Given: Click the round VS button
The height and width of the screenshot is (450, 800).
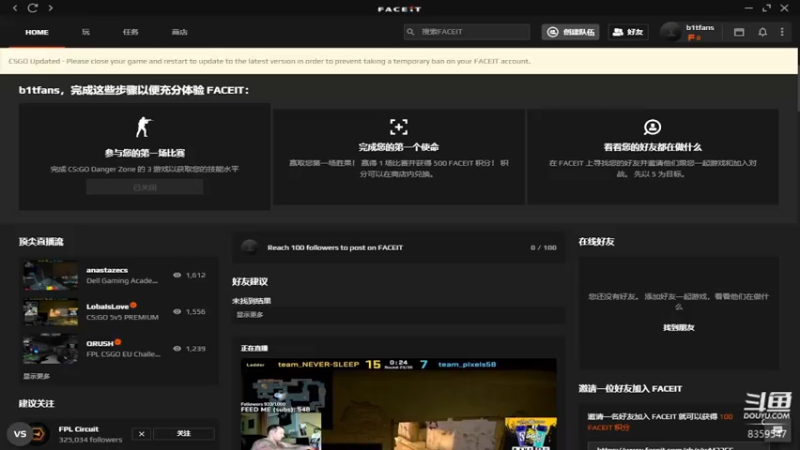Looking at the screenshot, I should click(x=20, y=434).
